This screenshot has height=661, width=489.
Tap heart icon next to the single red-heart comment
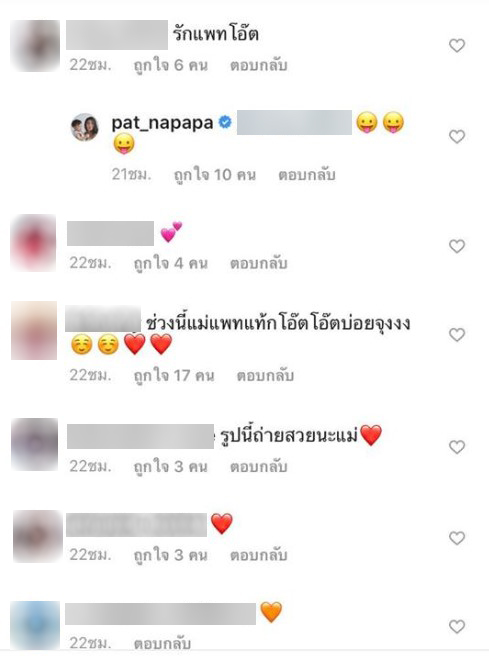click(x=457, y=538)
